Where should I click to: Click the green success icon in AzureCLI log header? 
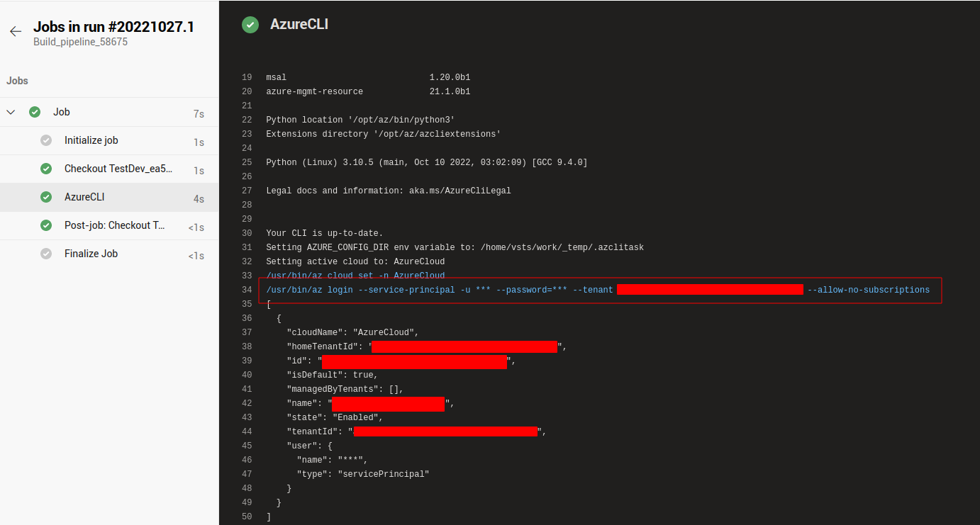click(250, 25)
